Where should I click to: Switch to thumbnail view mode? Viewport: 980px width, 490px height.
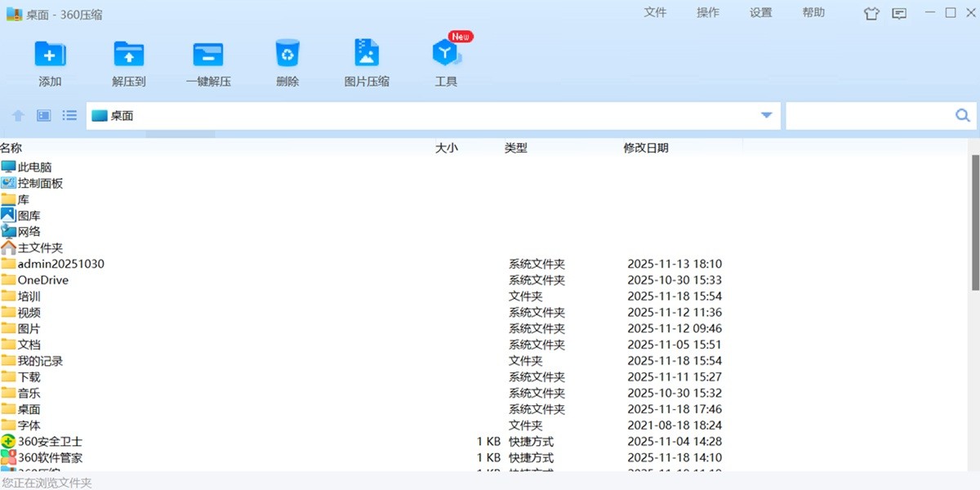click(42, 115)
